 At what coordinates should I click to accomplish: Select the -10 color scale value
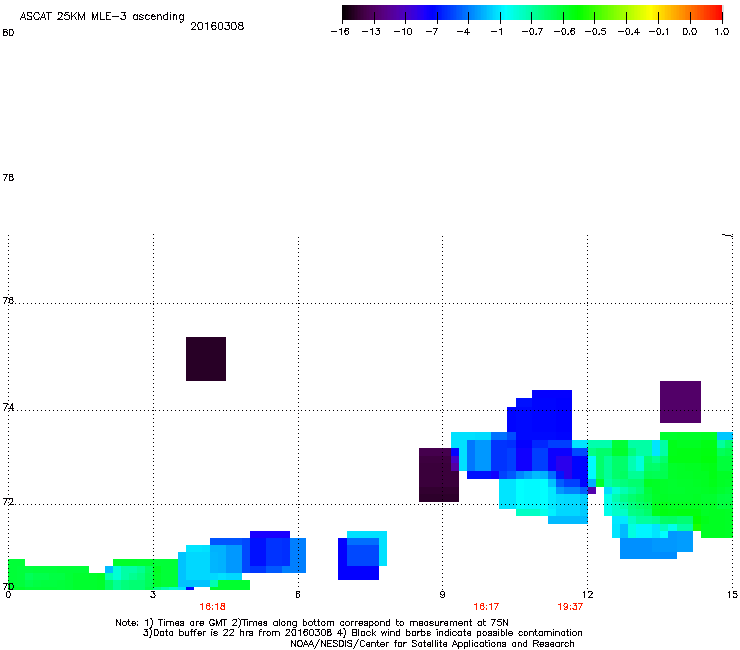coord(403,32)
